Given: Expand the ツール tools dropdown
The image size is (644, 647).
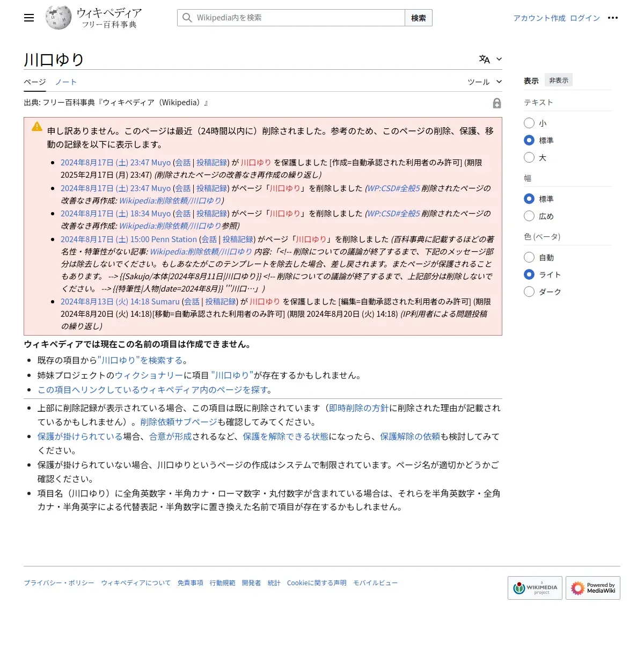Looking at the screenshot, I should tap(485, 82).
